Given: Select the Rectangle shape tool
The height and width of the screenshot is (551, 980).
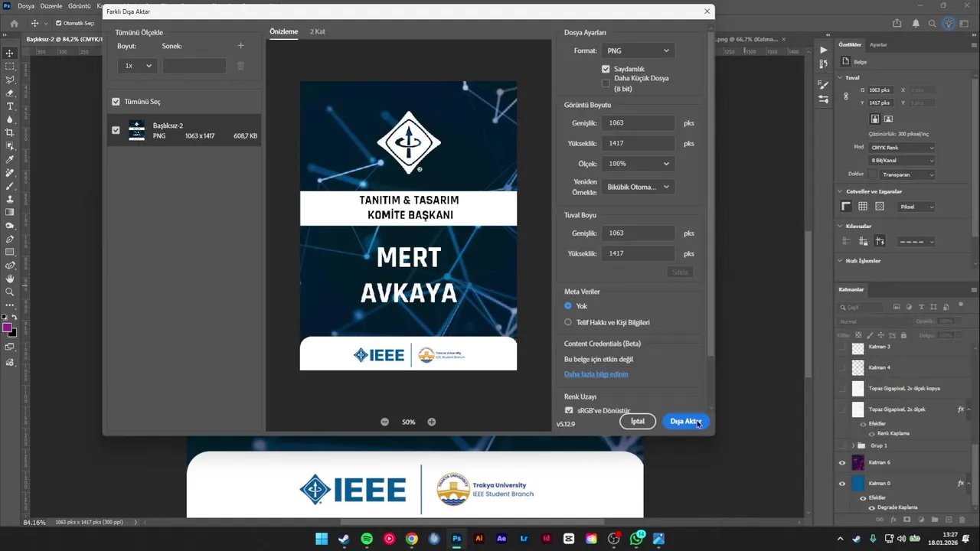Looking at the screenshot, I should pos(10,252).
